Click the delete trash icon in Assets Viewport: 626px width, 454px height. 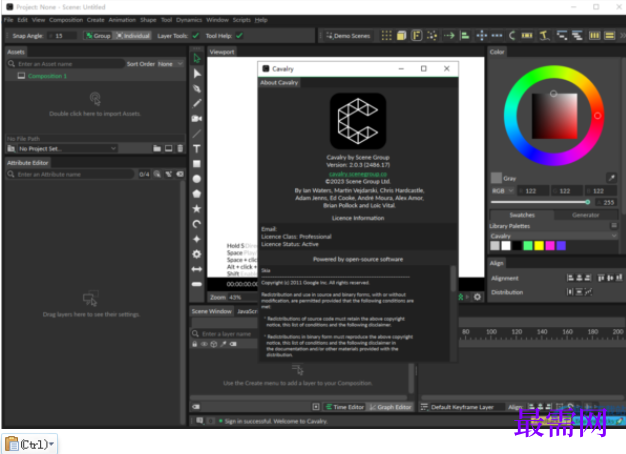coord(180,149)
